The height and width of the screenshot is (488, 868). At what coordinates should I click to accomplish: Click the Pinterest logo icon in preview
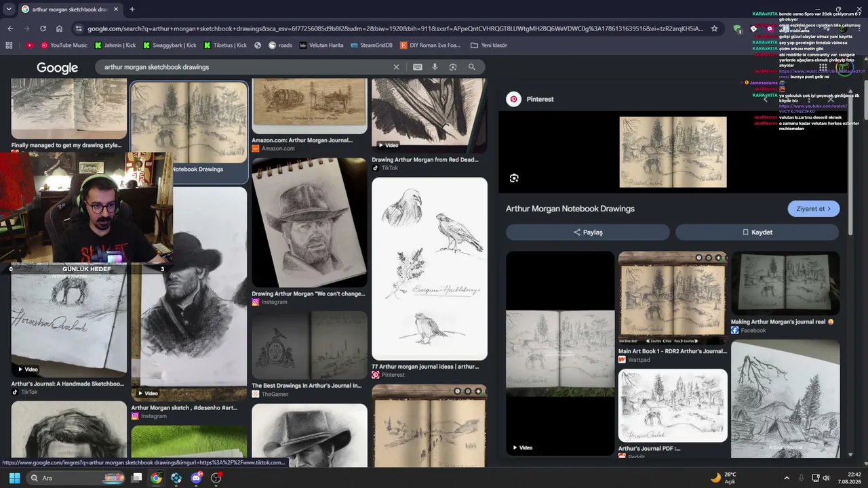pyautogui.click(x=513, y=99)
